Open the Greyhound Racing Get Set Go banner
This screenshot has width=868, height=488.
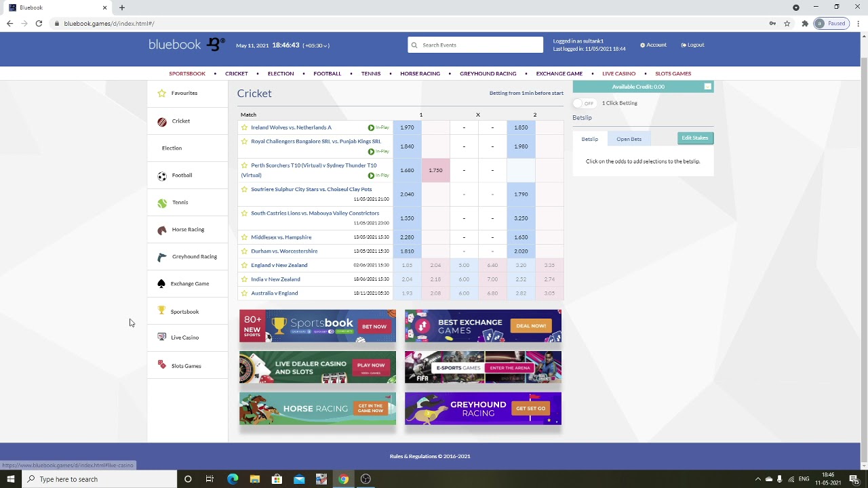click(x=483, y=409)
